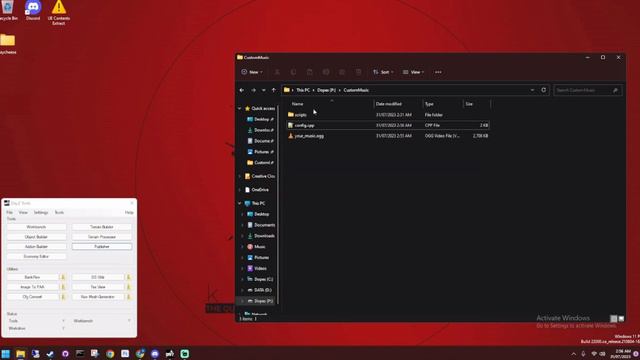
Task: Launch Terrain Processor from DayZ Tools
Action: pyautogui.click(x=102, y=237)
